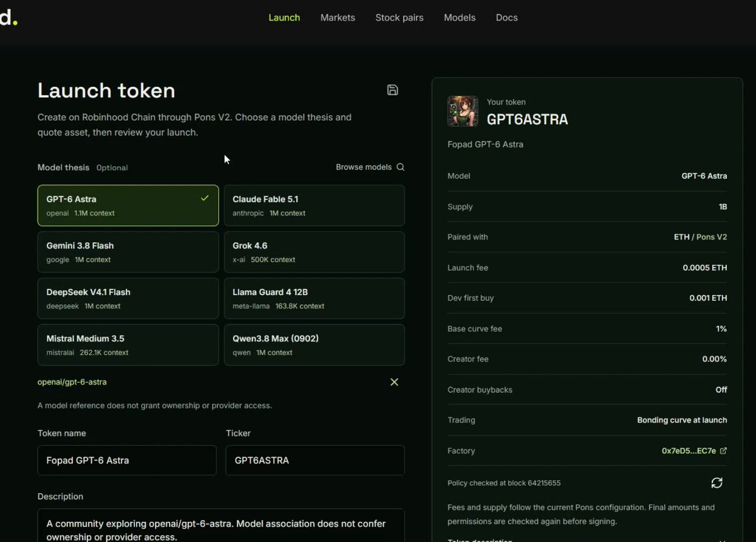Choose the DeepSeek V4.1 Flash card
The width and height of the screenshot is (756, 542).
(128, 298)
